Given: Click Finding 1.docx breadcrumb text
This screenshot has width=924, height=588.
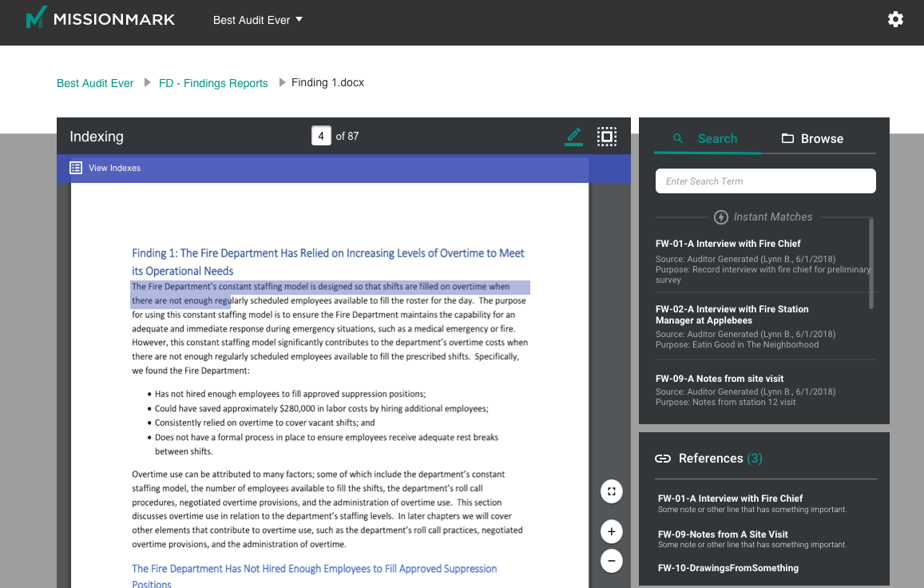Looking at the screenshot, I should (x=327, y=82).
